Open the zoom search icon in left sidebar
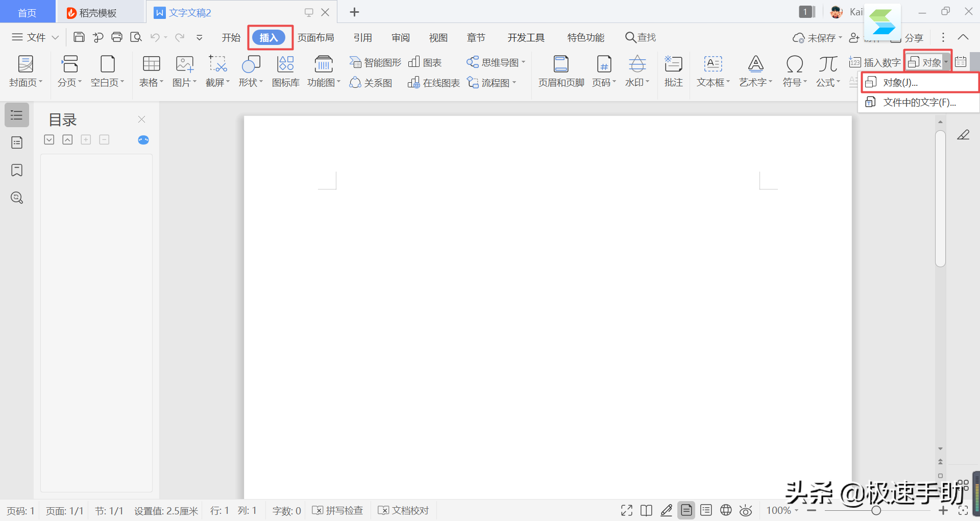Screen dimensions: 980x521 click(17, 198)
